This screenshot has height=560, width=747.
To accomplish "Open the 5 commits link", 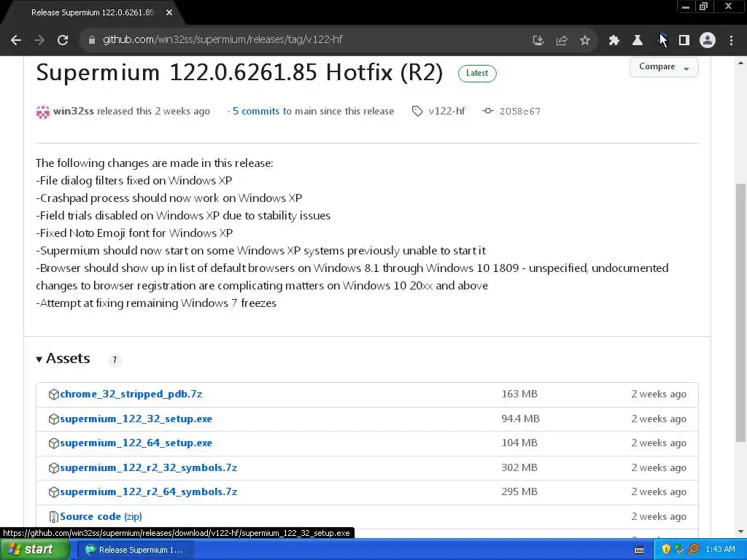I will pyautogui.click(x=256, y=112).
